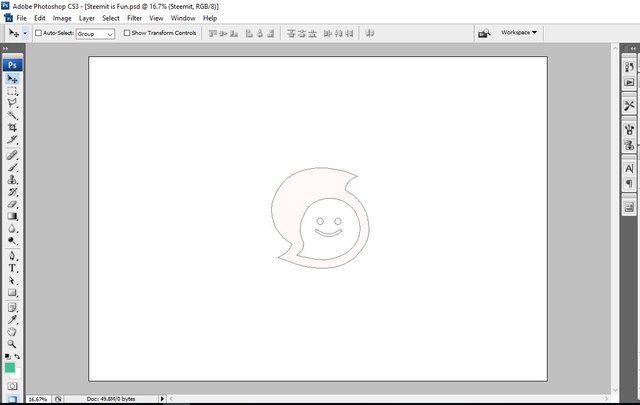
Task: Open the Character panel icon
Action: pos(629,168)
